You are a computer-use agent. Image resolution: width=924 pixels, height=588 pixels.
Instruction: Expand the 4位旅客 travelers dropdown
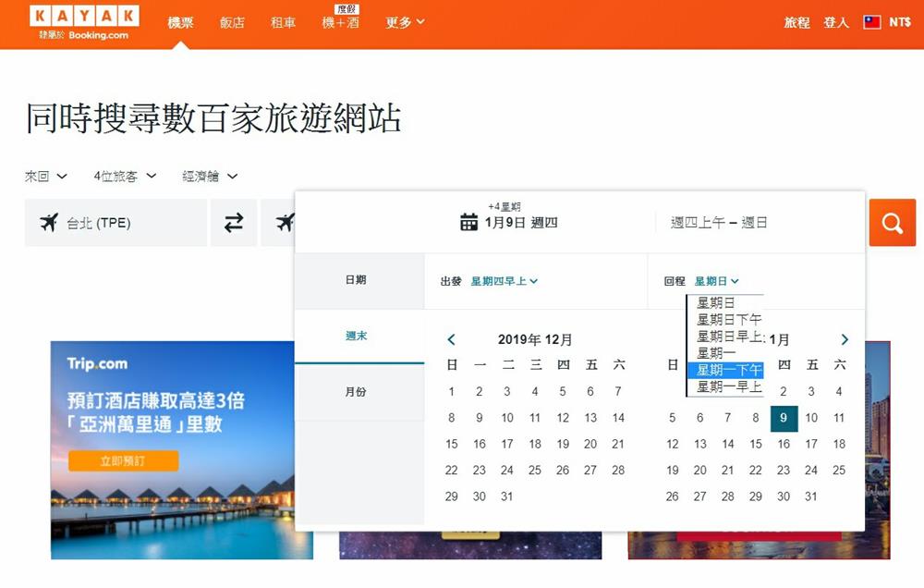pos(125,176)
